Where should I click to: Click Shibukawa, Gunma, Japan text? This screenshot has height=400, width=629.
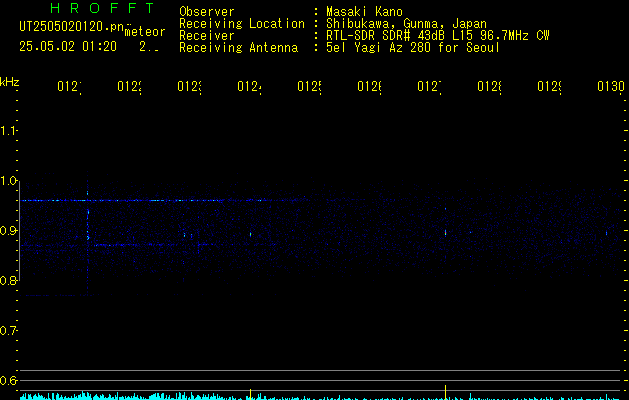(x=406, y=24)
